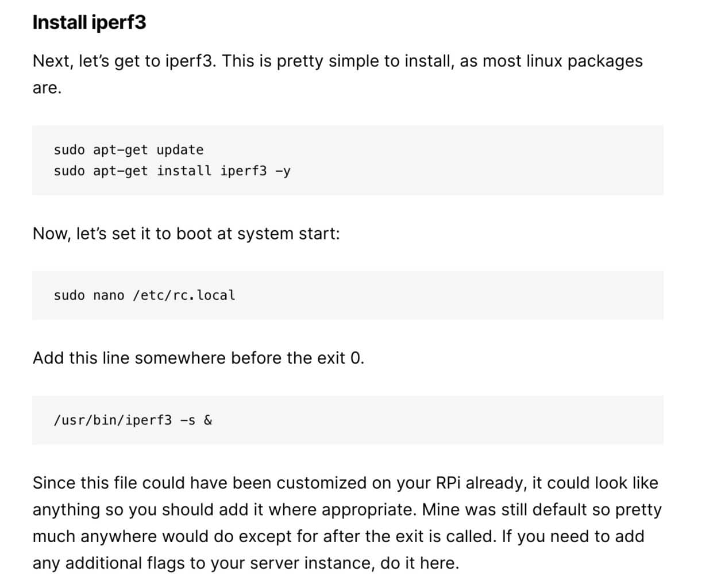
Task: Click the "/etc/rc.local" path text
Action: tap(184, 295)
